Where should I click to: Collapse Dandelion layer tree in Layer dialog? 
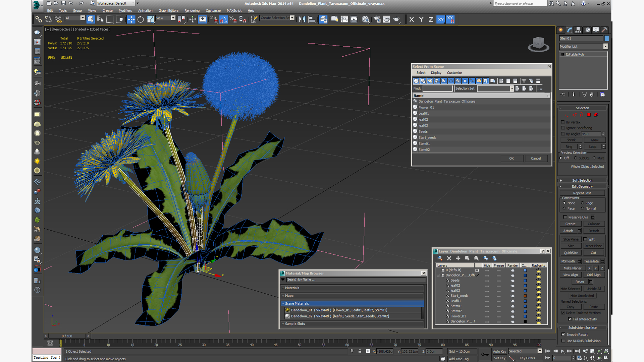pyautogui.click(x=438, y=275)
